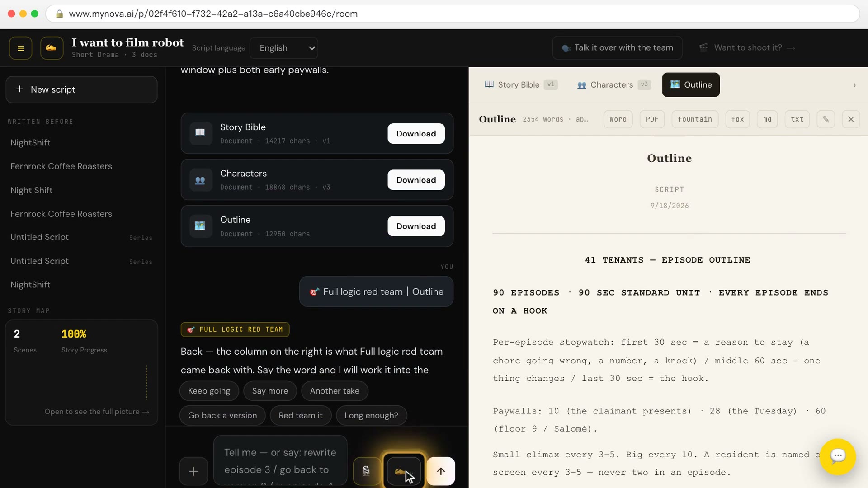Click the yellow Nova logo icon

click(x=52, y=48)
